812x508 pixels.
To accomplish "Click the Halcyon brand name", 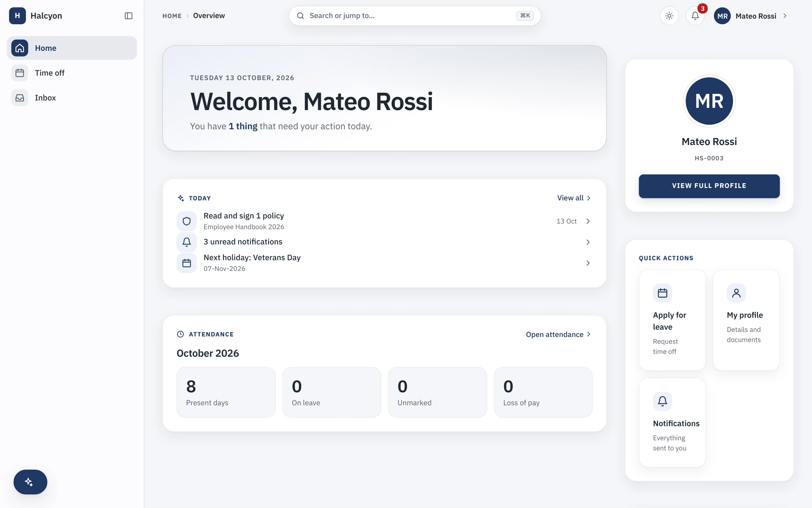I will tap(46, 16).
